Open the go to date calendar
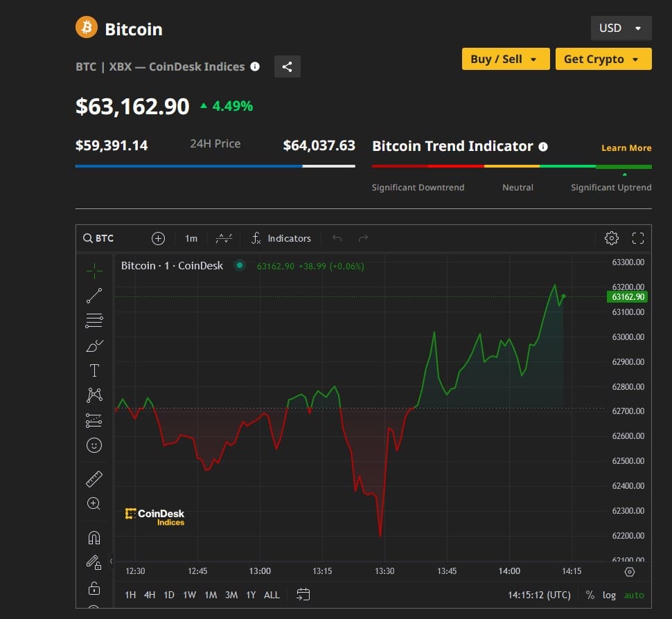 point(303,595)
